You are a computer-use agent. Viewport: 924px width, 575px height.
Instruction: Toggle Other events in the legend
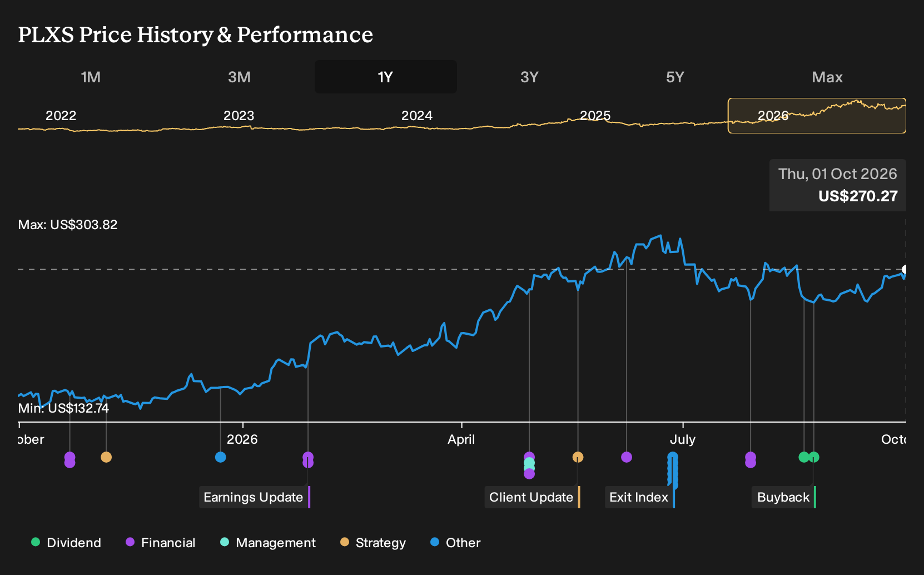pyautogui.click(x=455, y=543)
